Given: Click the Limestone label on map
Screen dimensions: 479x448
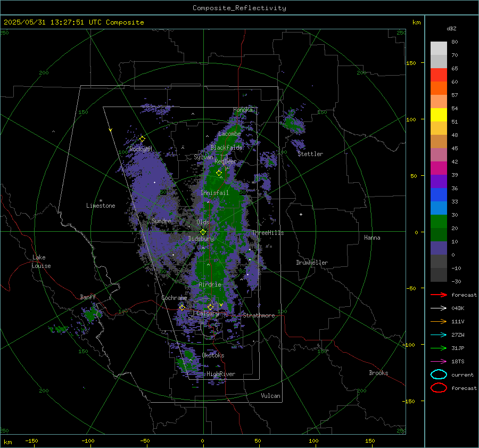Looking at the screenshot, I should [101, 206].
